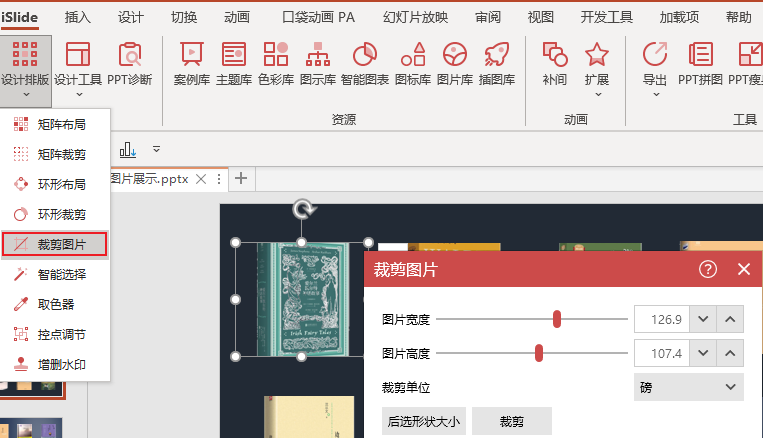The image size is (763, 438).
Task: Adjust the 图片高度 slider handle
Action: tap(539, 353)
